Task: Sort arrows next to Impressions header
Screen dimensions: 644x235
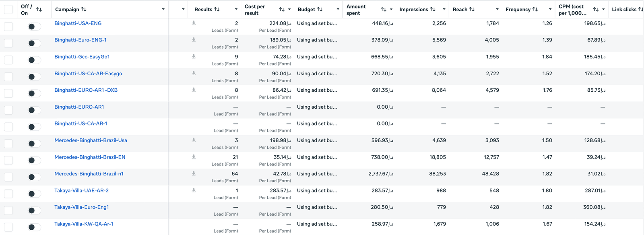Action: point(433,9)
